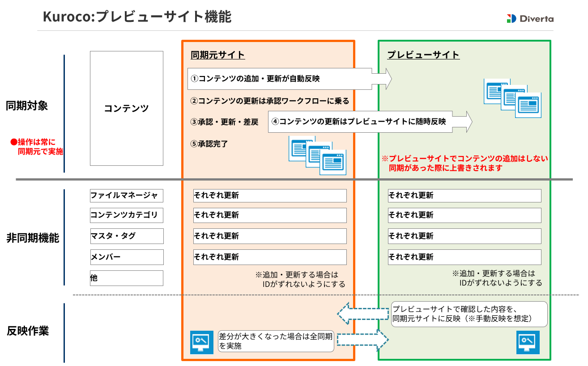Click the マスタ・タグ box
Image resolution: width=588 pixels, height=366 pixels.
(127, 236)
